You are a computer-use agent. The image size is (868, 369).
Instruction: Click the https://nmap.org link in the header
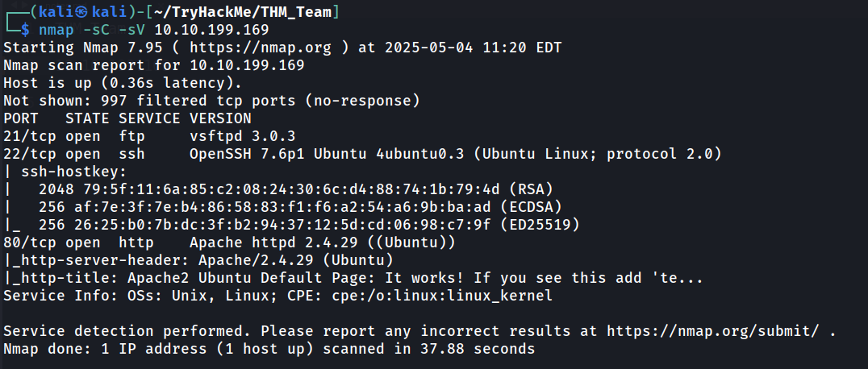point(261,48)
